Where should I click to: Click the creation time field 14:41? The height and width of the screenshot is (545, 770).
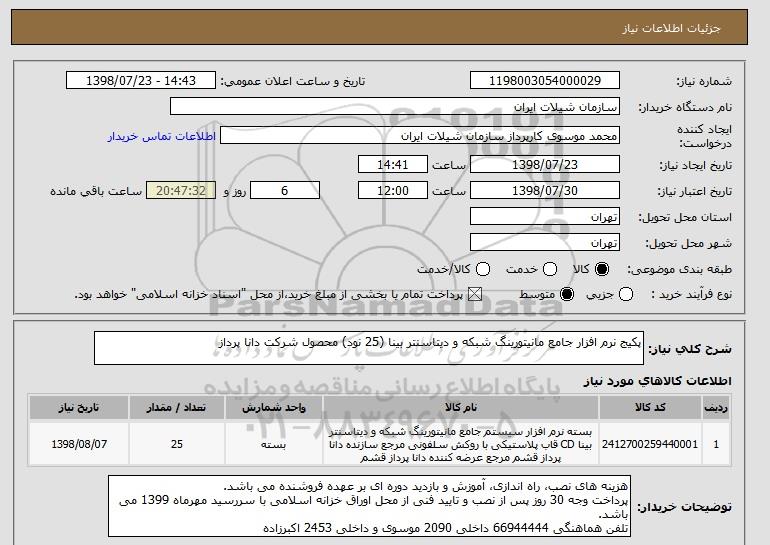click(393, 164)
